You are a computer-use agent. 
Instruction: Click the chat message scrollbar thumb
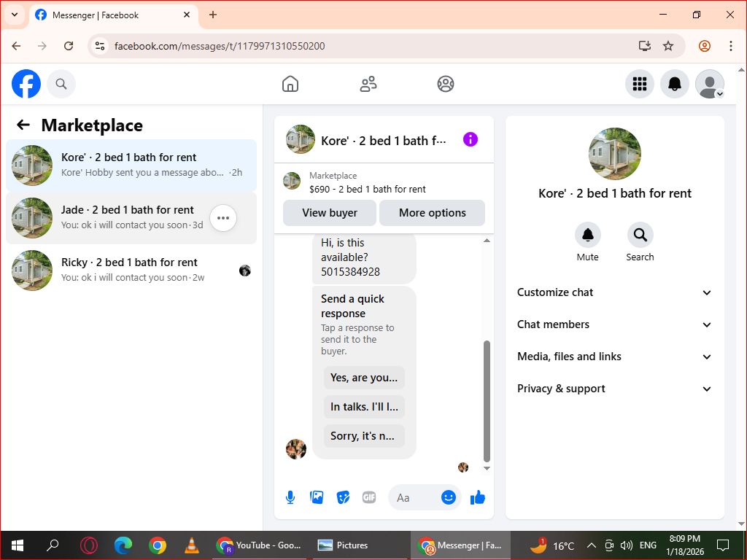click(x=487, y=401)
